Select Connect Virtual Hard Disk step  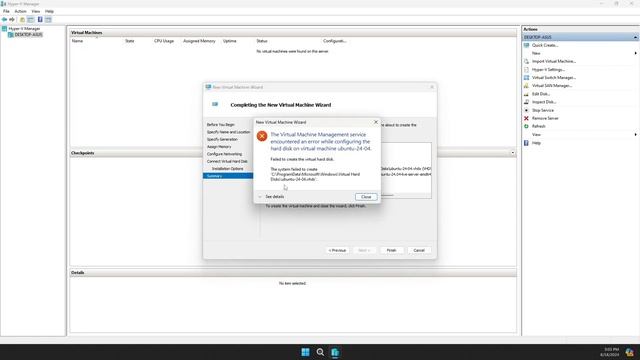pyautogui.click(x=227, y=161)
